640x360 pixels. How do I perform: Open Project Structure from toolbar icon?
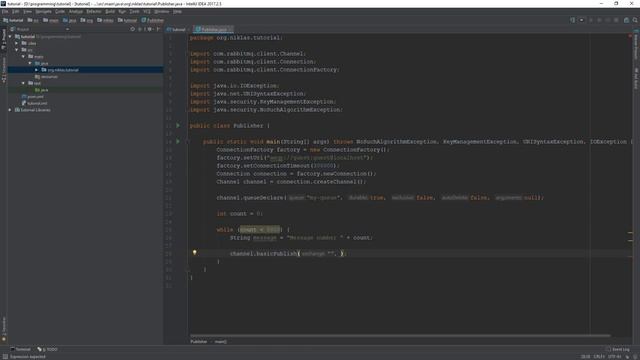[627, 20]
